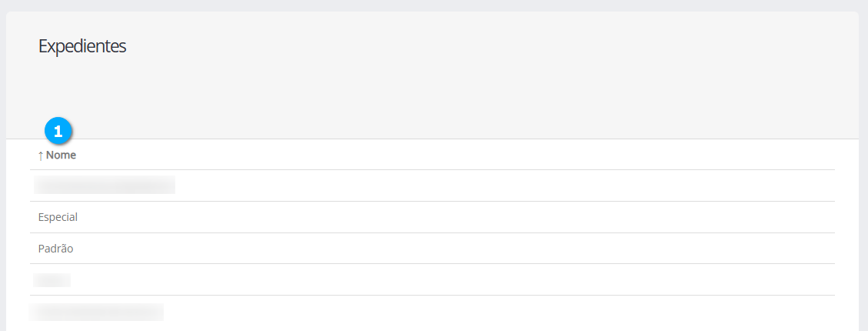Open the Padrão expediente

(x=55, y=249)
